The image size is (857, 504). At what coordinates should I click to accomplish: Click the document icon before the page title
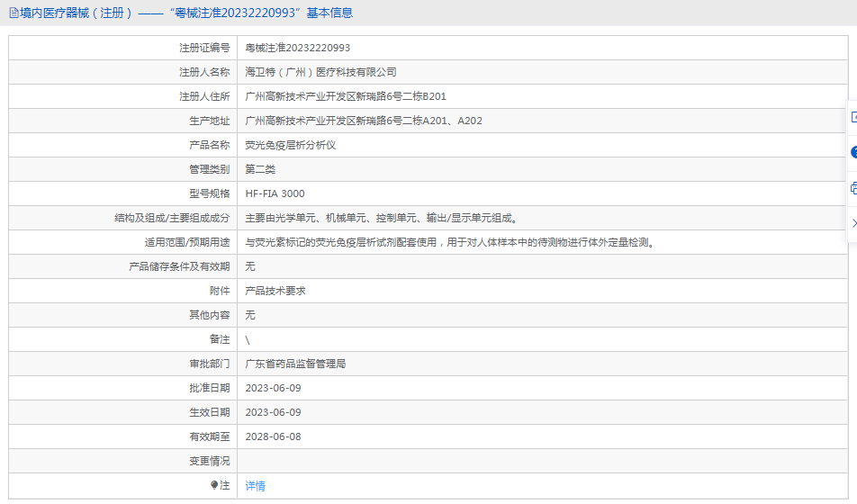click(x=14, y=13)
